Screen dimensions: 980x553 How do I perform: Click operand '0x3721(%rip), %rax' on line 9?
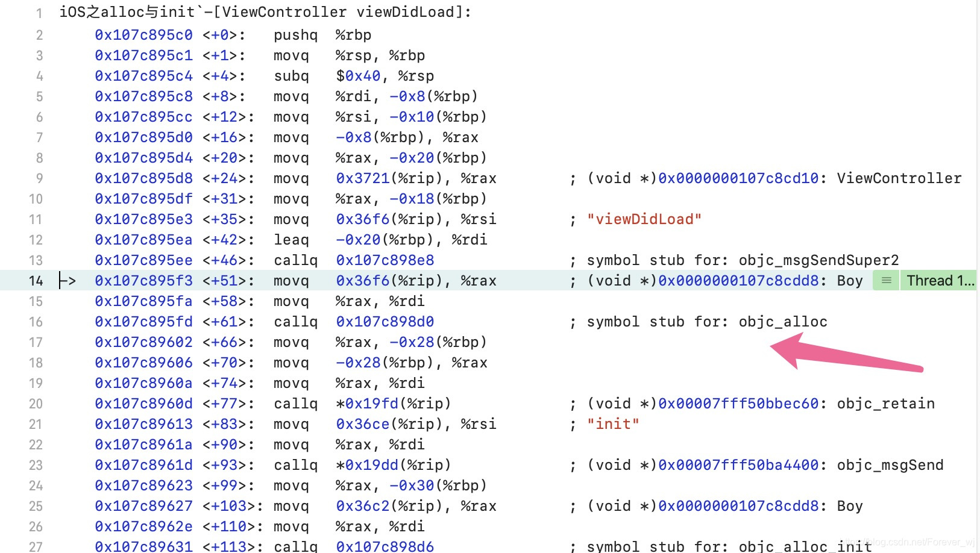pos(416,178)
